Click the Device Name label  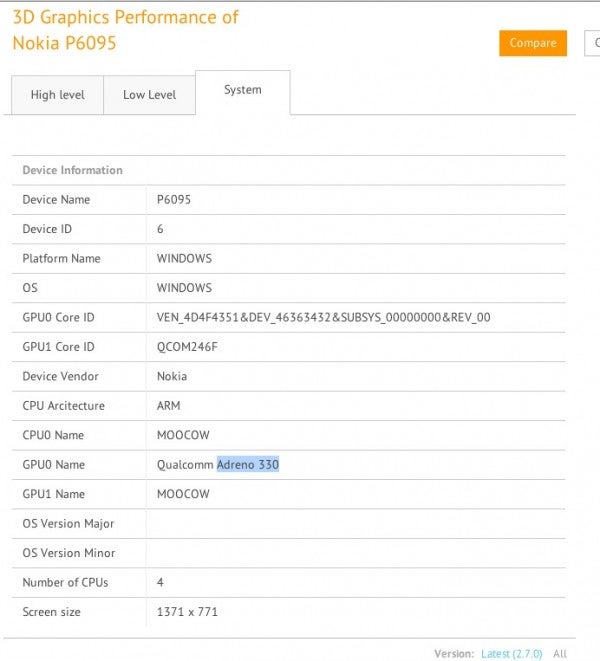(x=56, y=199)
